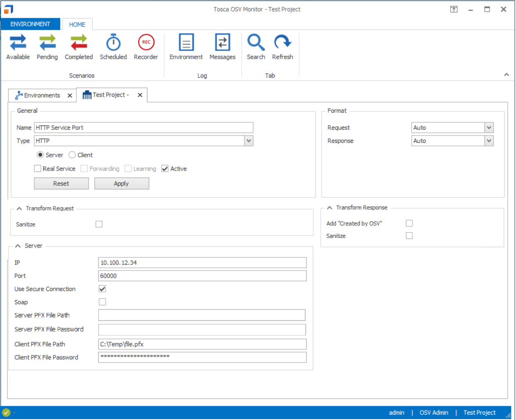Click the Search tab icon
516x420 pixels.
(256, 47)
